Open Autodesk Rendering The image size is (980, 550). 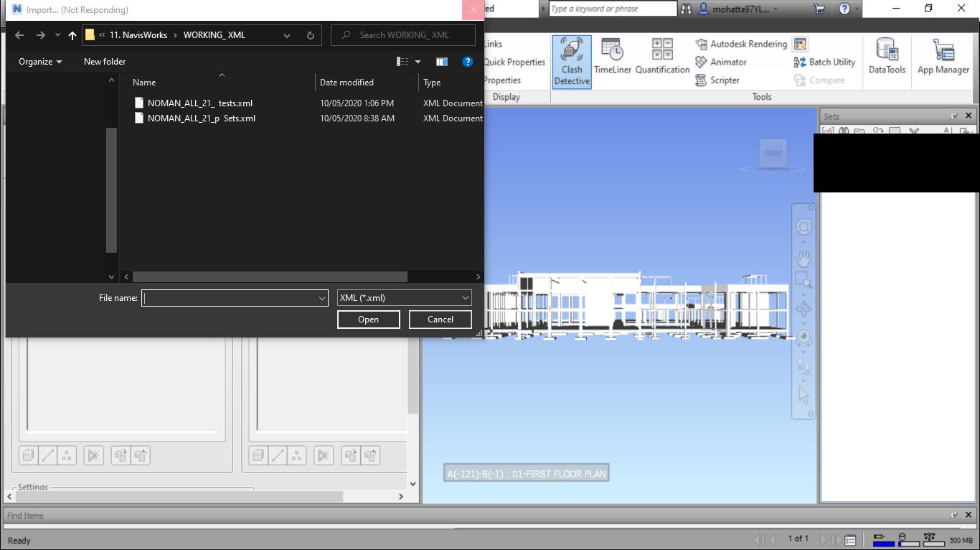[x=741, y=44]
